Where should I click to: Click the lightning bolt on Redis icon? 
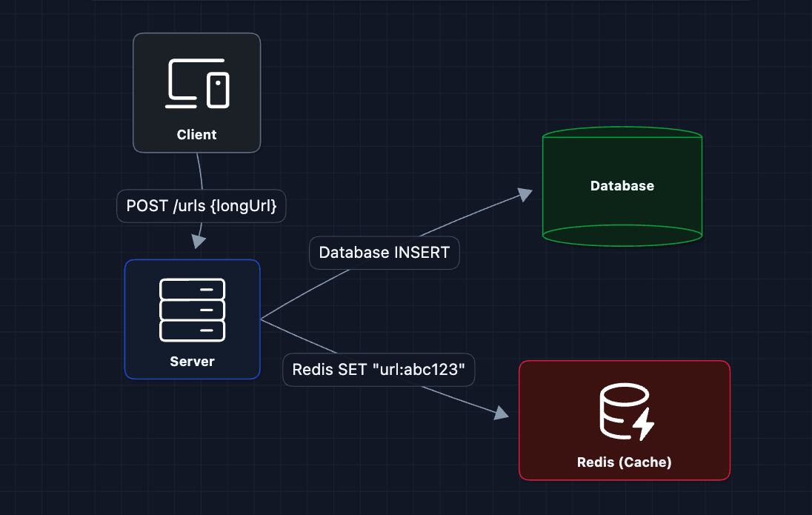[x=643, y=425]
